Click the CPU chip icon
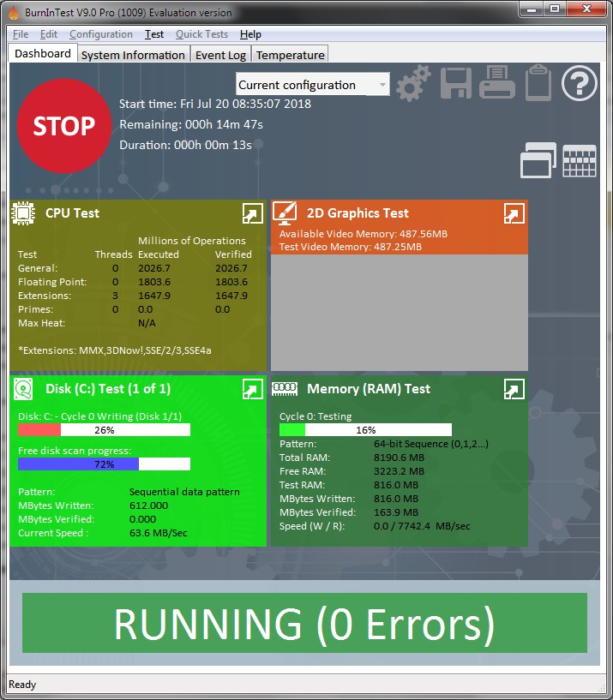 pyautogui.click(x=23, y=213)
